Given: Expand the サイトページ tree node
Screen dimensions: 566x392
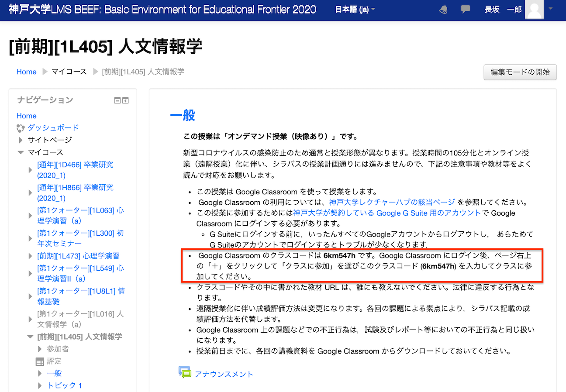Looking at the screenshot, I should pyautogui.click(x=21, y=140).
